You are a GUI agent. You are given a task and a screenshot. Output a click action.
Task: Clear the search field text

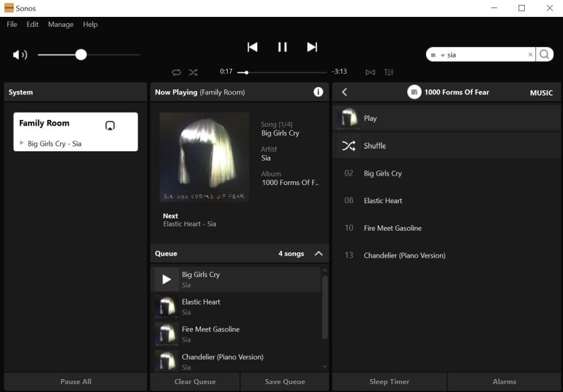[530, 54]
